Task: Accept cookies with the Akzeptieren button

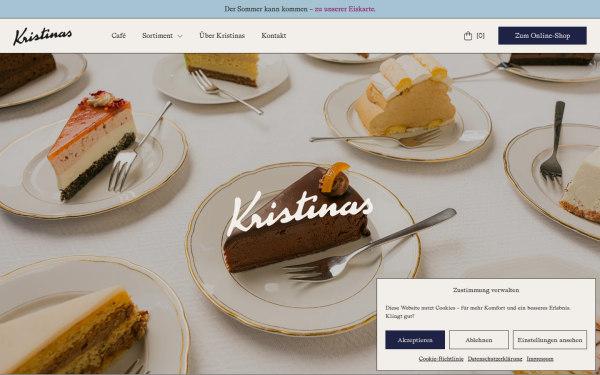Action: [415, 340]
